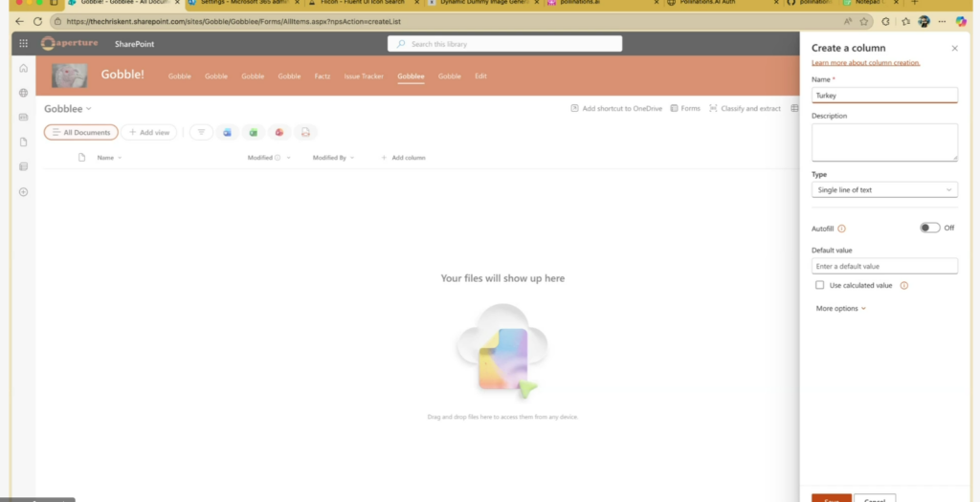
Task: Open the SharePoint app launcher waffle
Action: 23,44
